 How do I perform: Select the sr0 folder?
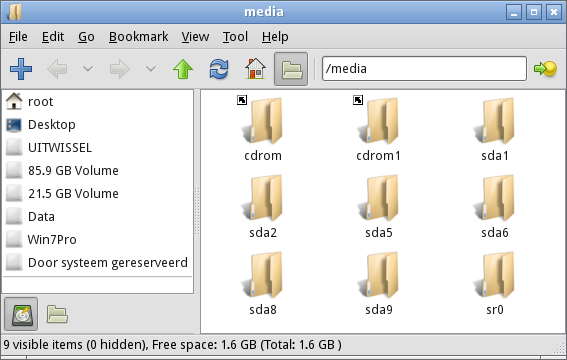[x=495, y=284]
